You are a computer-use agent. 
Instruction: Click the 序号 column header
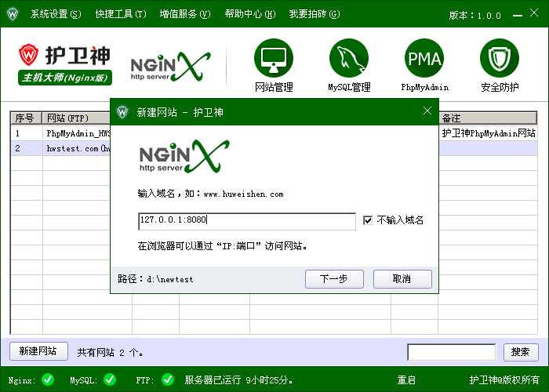point(26,118)
